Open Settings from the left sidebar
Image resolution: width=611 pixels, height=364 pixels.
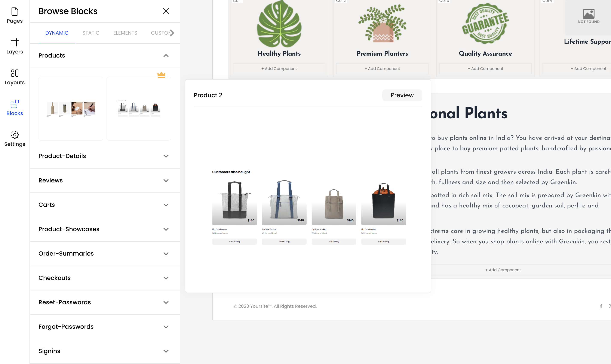[15, 138]
